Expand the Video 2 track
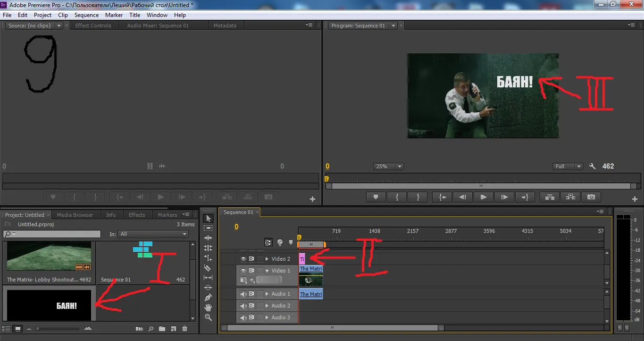This screenshot has width=644, height=341. (267, 259)
